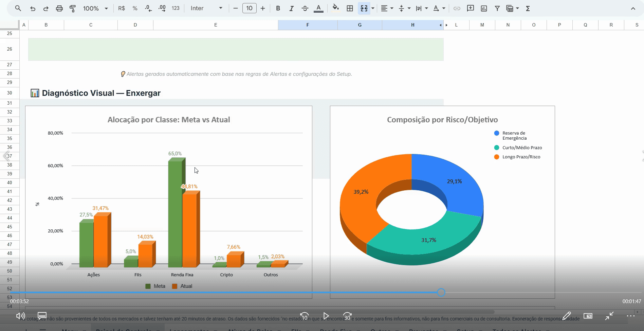Mute the video volume
Viewport: 644px width, 331px height.
[x=20, y=316]
